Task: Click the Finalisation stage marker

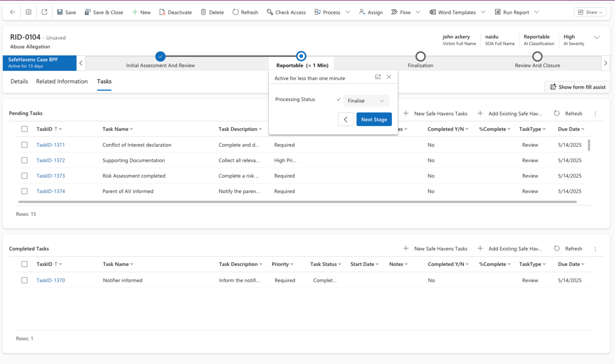Action: tap(420, 56)
